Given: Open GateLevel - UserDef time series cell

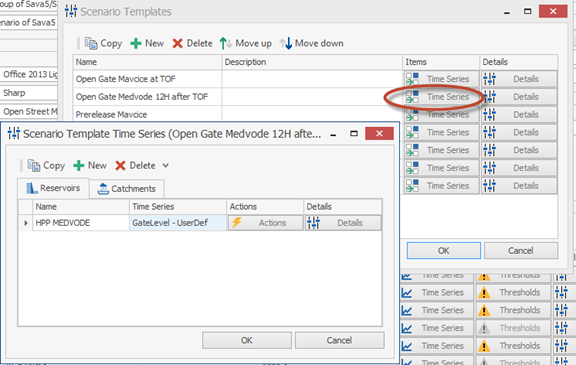Looking at the screenshot, I should 178,223.
